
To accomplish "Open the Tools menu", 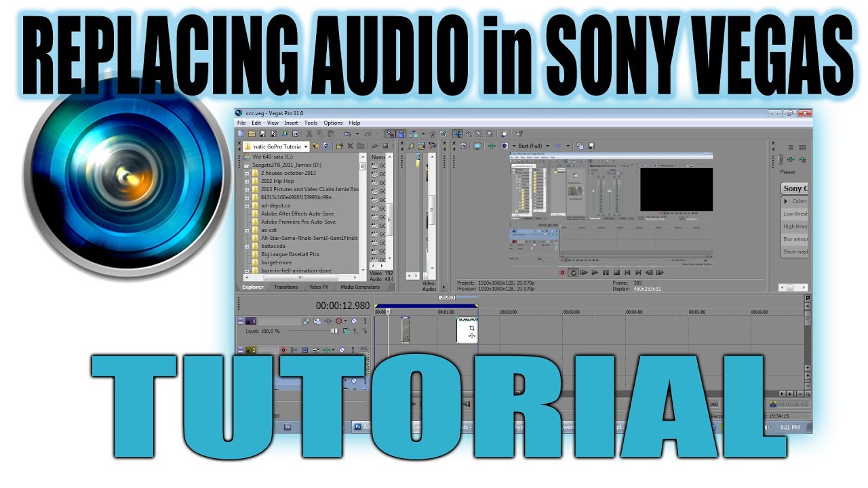I will click(311, 123).
